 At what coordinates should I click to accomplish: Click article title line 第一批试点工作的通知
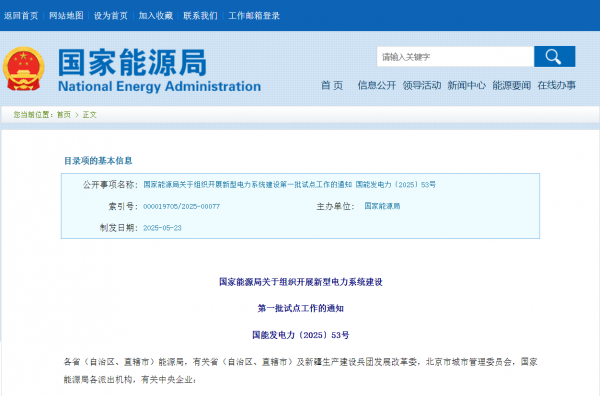pos(301,308)
